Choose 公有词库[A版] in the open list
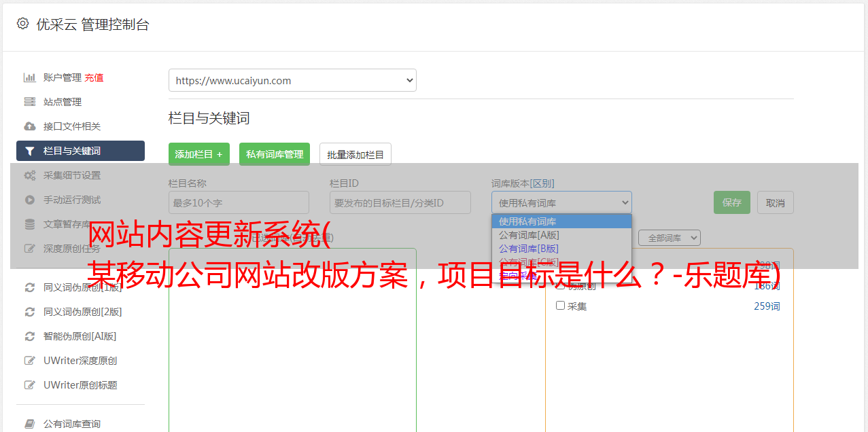This screenshot has height=432, width=868. [561, 235]
